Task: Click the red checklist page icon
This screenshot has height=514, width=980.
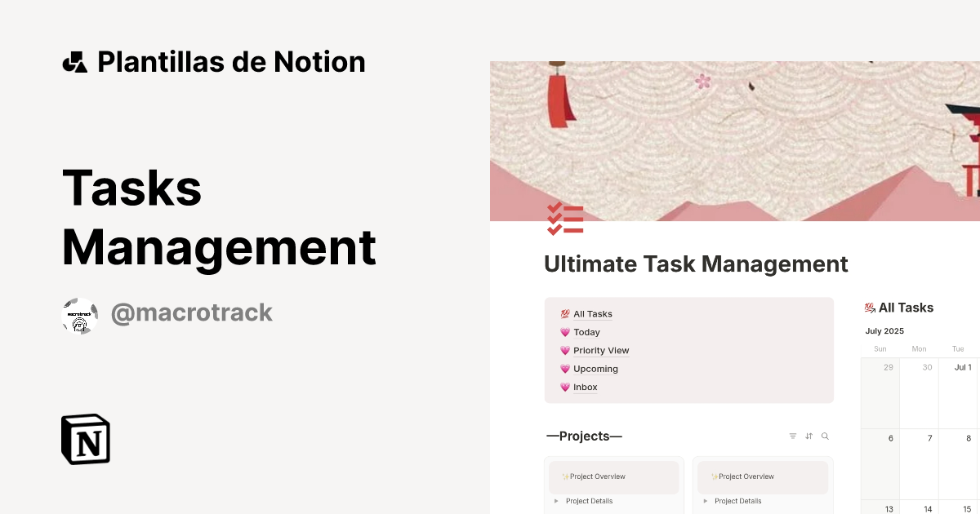Action: [565, 219]
